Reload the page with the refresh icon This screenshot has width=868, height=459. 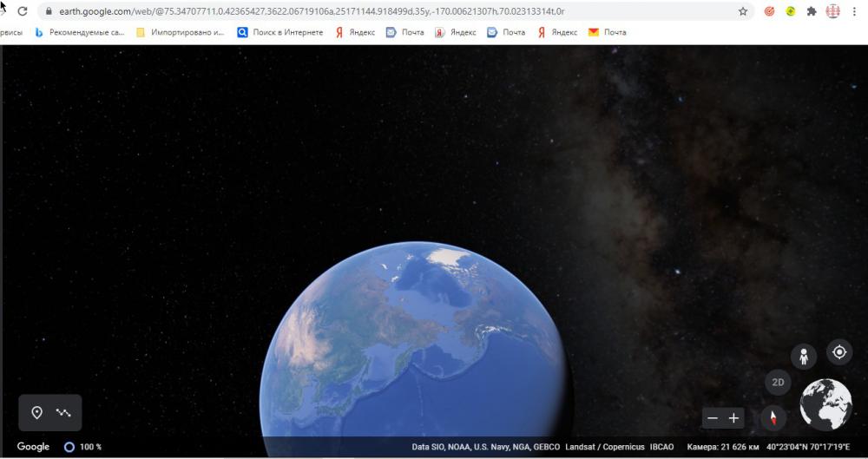pos(23,11)
